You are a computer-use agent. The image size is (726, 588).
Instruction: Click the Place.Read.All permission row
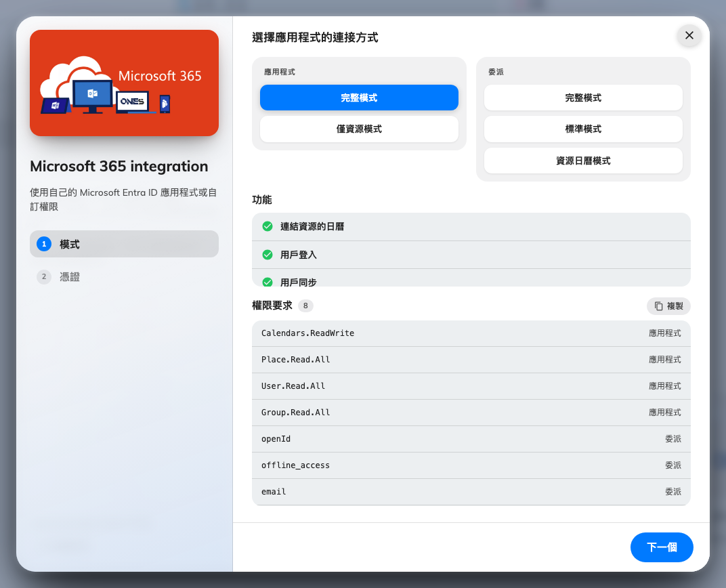[471, 360]
